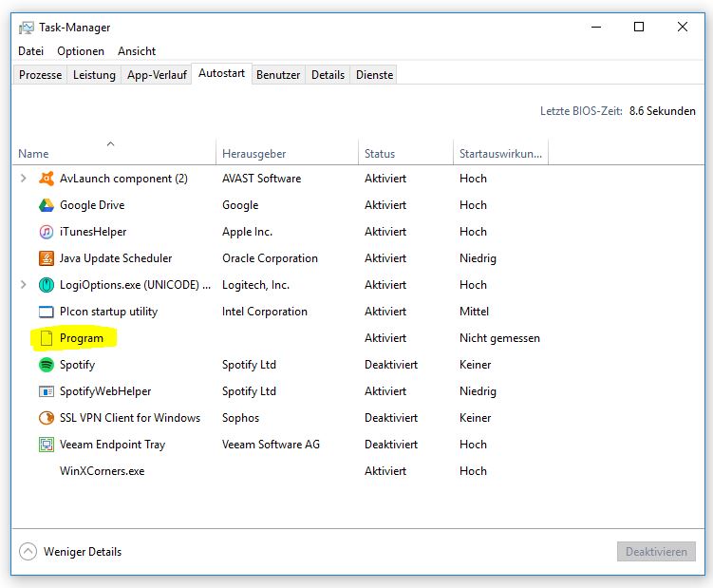Click publisher Logitech, Inc.

click(255, 285)
